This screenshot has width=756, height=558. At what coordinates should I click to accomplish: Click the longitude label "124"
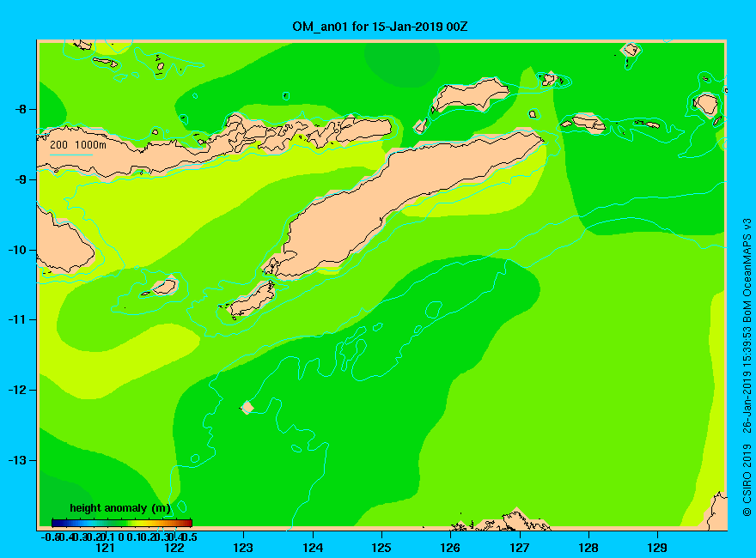click(x=313, y=548)
